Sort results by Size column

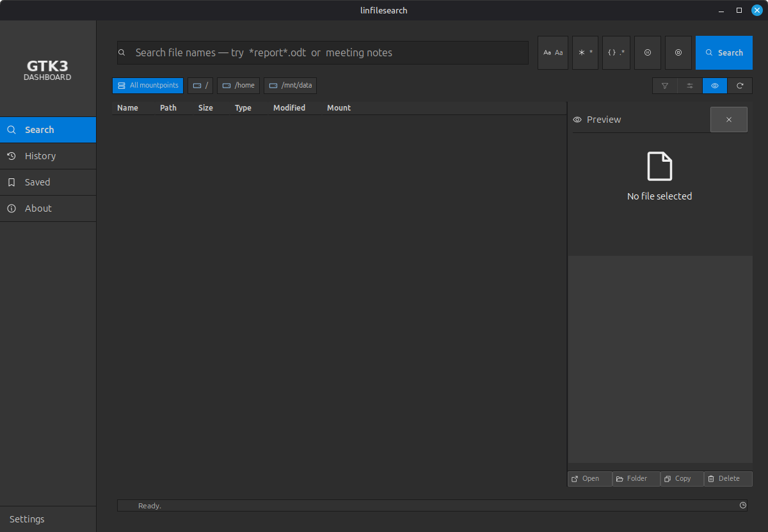(x=205, y=108)
